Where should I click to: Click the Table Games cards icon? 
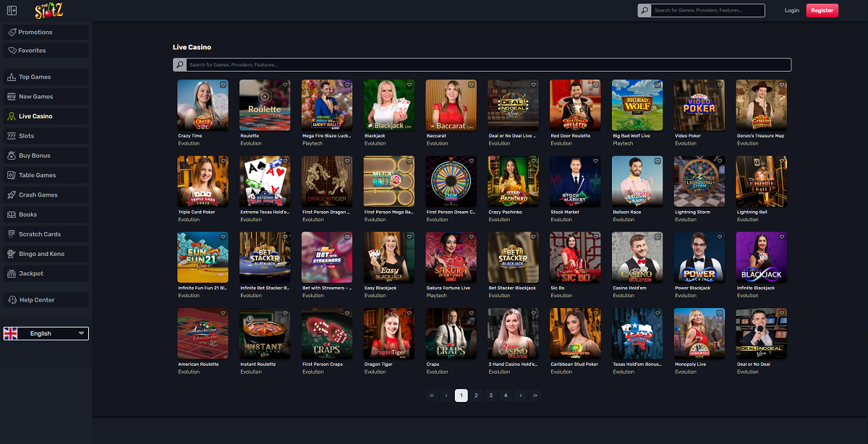point(12,175)
